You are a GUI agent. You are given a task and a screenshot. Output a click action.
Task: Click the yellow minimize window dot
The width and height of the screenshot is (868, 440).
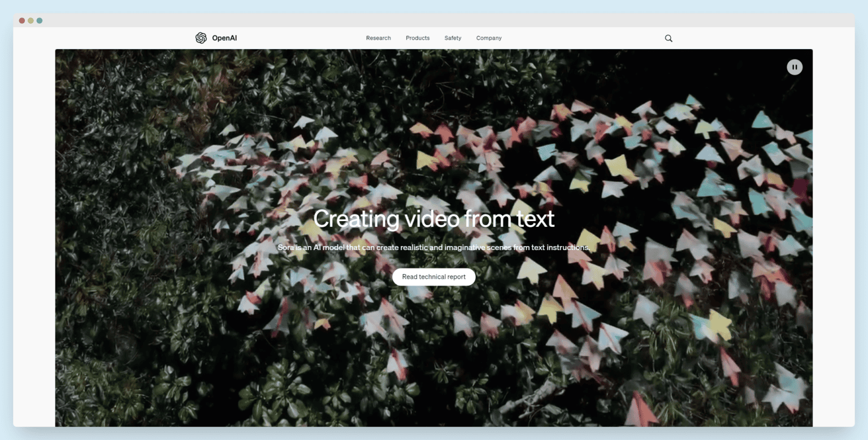click(31, 21)
